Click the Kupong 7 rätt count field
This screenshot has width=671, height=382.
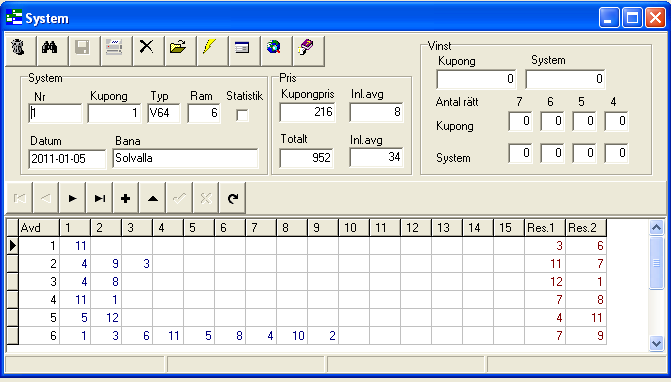point(520,121)
